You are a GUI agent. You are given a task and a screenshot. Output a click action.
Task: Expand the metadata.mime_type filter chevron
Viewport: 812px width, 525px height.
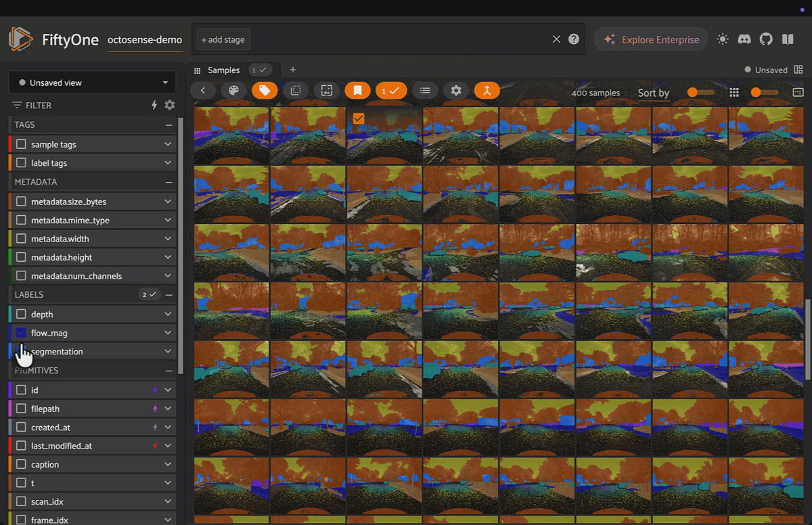tap(168, 221)
